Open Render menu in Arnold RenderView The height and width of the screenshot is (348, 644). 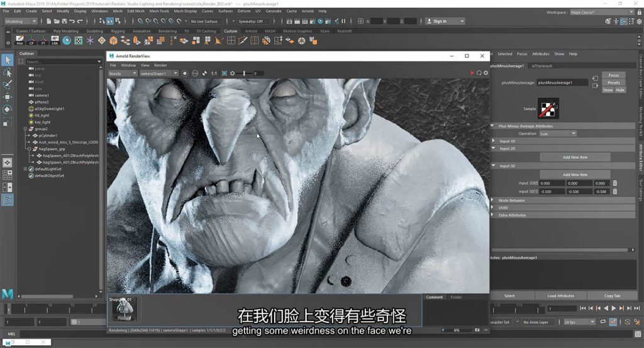pyautogui.click(x=160, y=65)
